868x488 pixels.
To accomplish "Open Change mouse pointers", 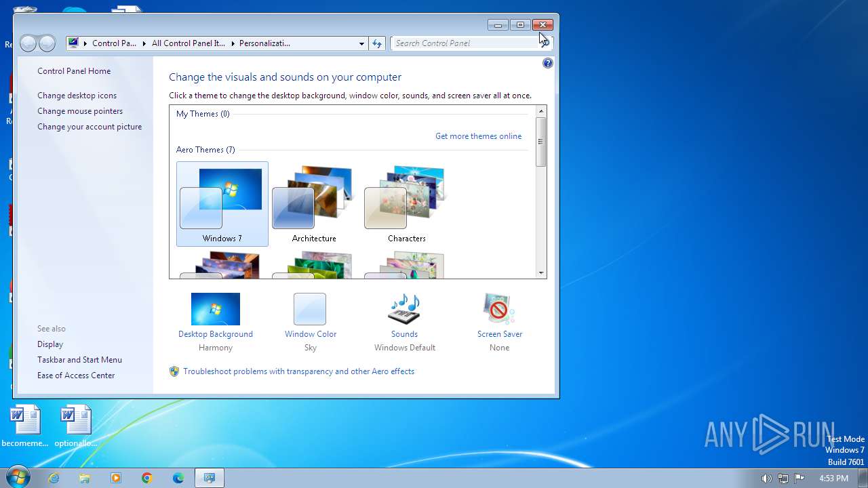I will point(80,111).
